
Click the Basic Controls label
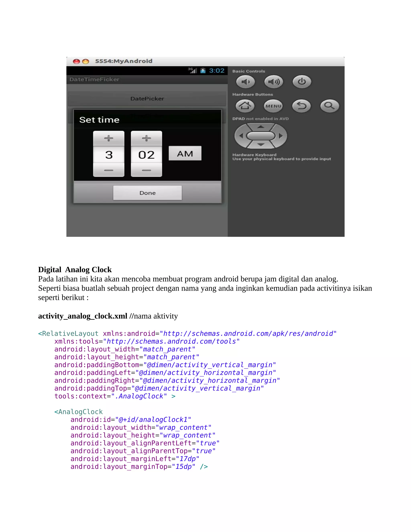[249, 71]
